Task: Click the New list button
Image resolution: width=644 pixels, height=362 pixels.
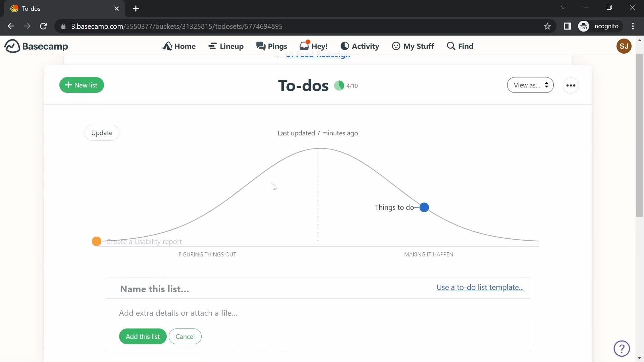Action: 82,85
